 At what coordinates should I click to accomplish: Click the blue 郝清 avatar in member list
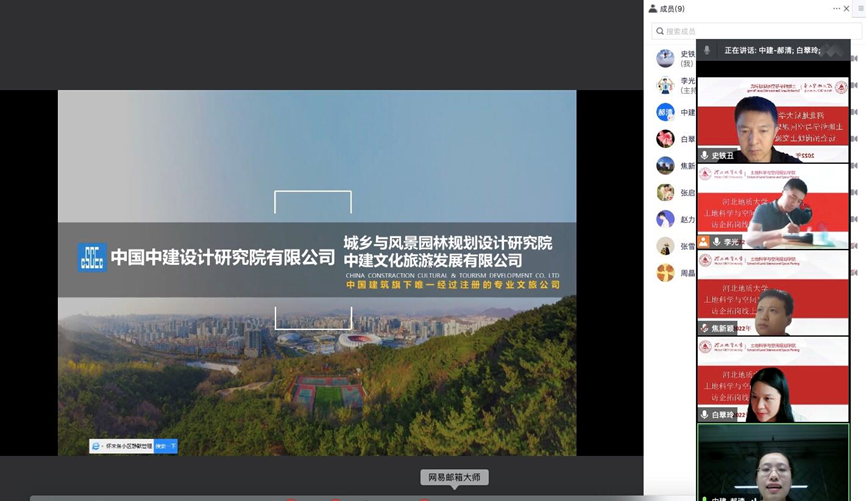(665, 112)
